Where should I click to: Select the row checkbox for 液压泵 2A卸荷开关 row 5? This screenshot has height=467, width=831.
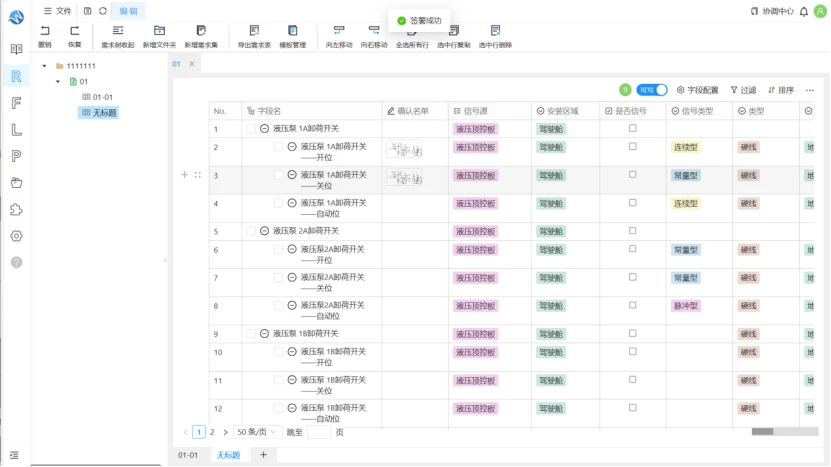click(x=251, y=231)
